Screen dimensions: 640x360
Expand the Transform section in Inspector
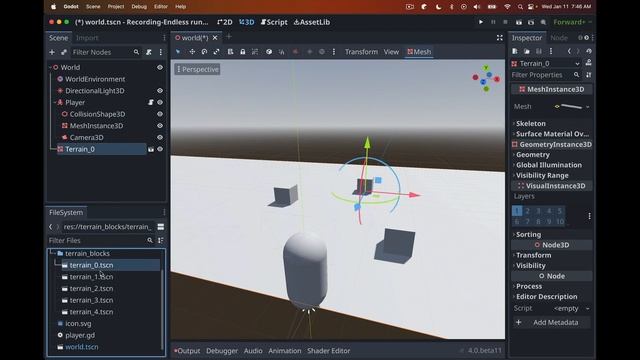point(533,255)
